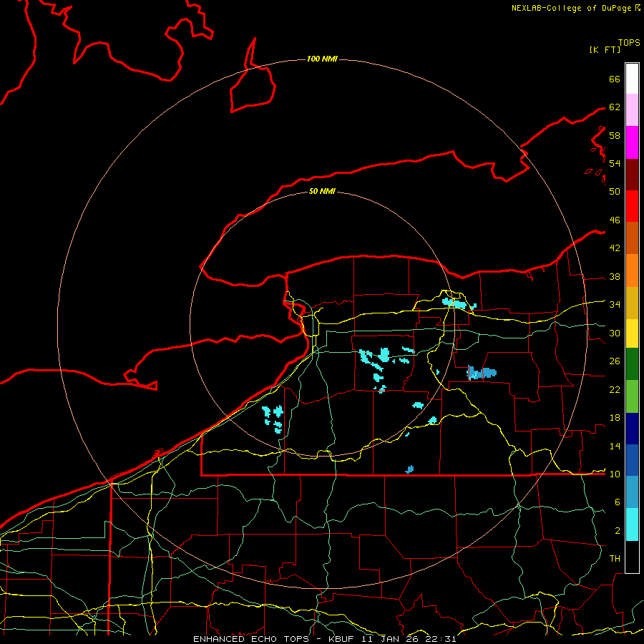Click the [K FT] units label
Viewport: 644px width, 644px height.
(605, 49)
